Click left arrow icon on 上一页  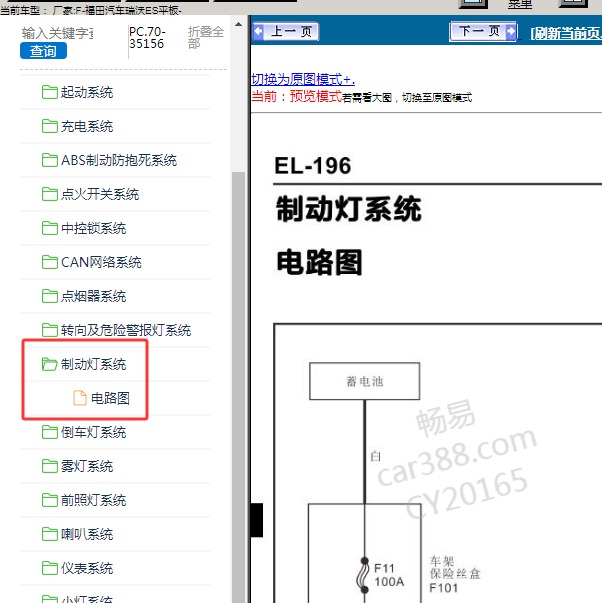[x=258, y=31]
